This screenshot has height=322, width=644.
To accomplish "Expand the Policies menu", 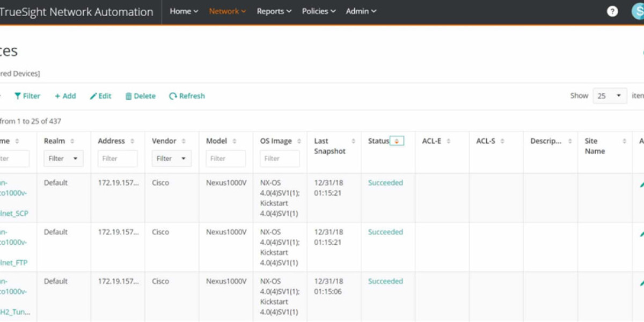I will (x=319, y=11).
